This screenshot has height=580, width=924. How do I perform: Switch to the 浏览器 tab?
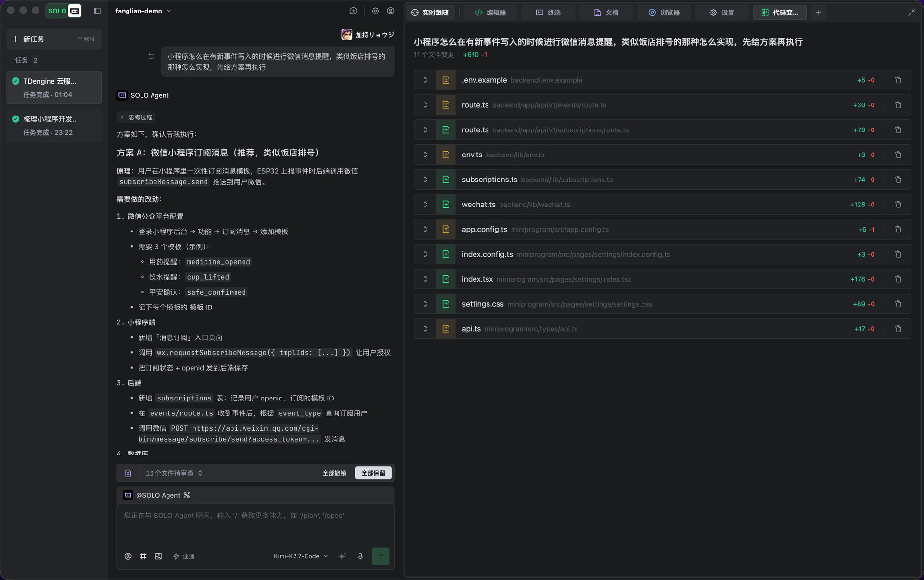click(664, 13)
